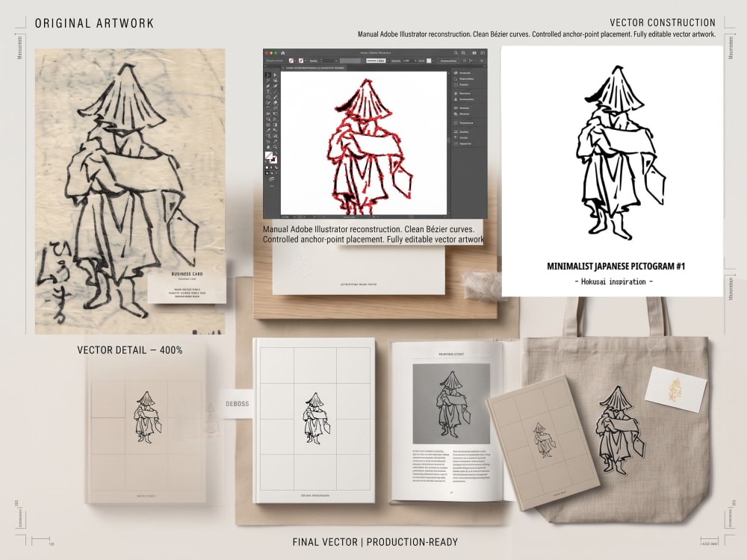
Task: Click the wide text button in control bar
Action: (x=449, y=61)
